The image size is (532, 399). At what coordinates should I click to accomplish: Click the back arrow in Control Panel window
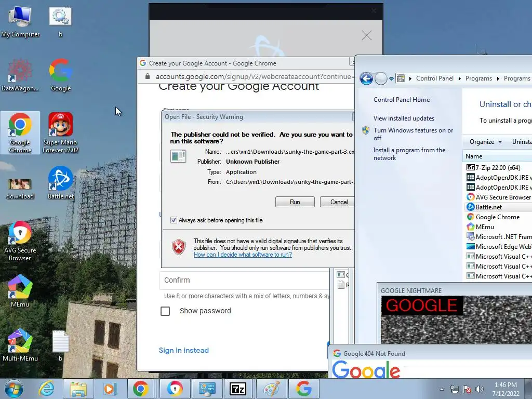tap(366, 79)
